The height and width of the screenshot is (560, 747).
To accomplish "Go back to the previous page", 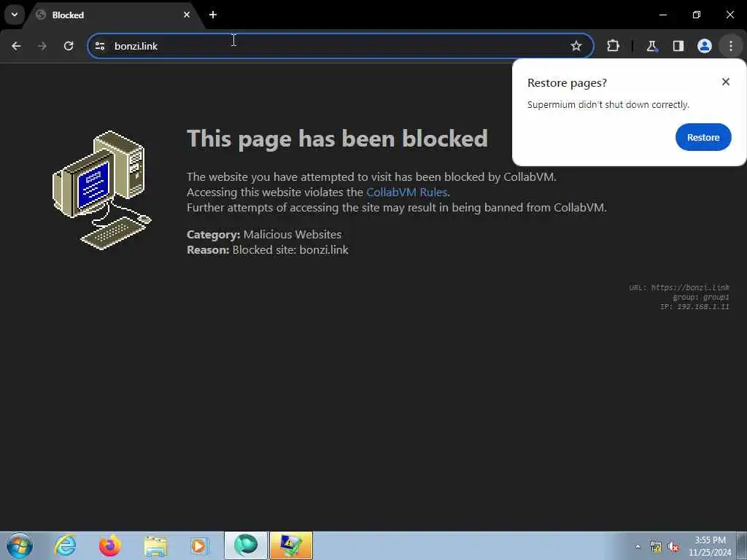I will (x=16, y=46).
